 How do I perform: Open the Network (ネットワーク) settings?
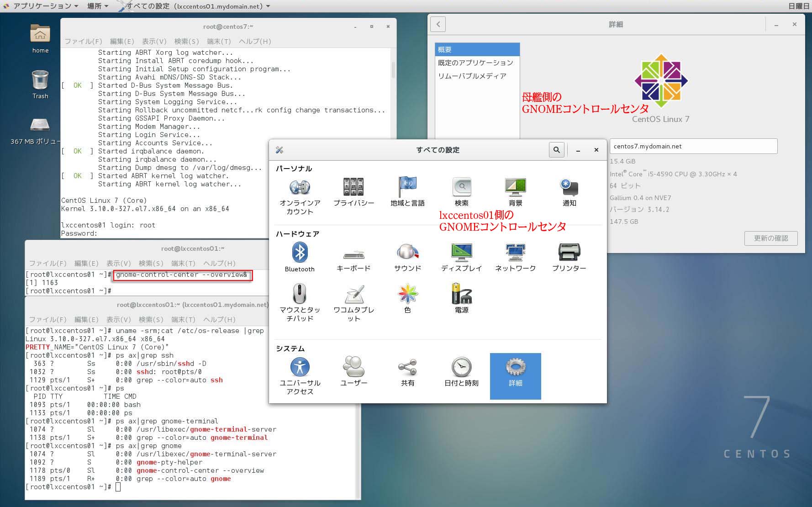(x=515, y=258)
